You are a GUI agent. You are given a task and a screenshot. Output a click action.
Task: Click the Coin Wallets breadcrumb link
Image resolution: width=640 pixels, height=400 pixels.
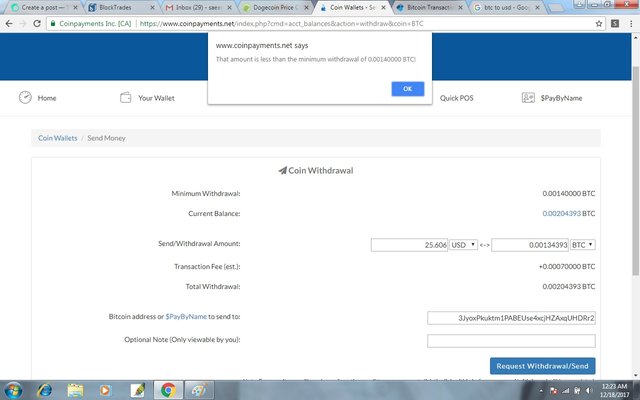point(58,138)
